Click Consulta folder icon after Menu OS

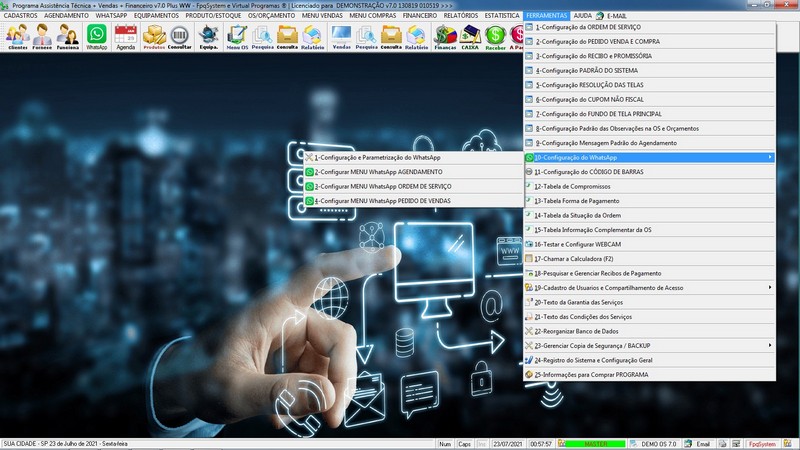[x=287, y=37]
